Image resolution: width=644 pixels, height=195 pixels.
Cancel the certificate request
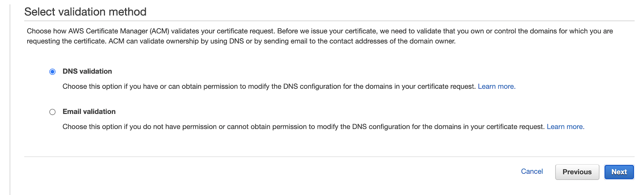point(532,172)
